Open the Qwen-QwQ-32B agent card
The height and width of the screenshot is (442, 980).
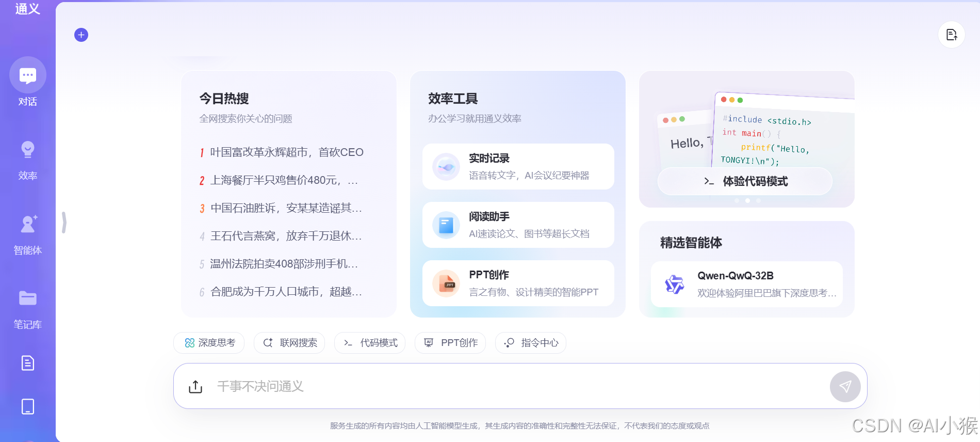(747, 285)
